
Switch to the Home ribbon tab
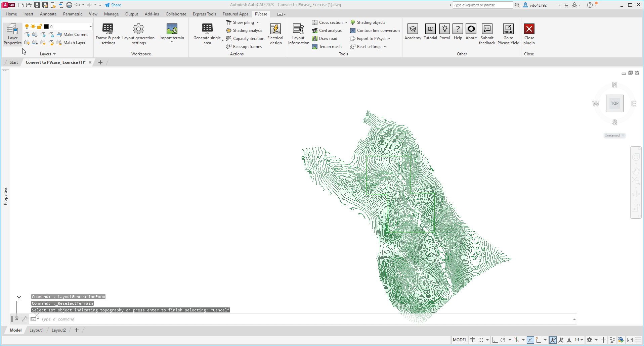pos(11,14)
